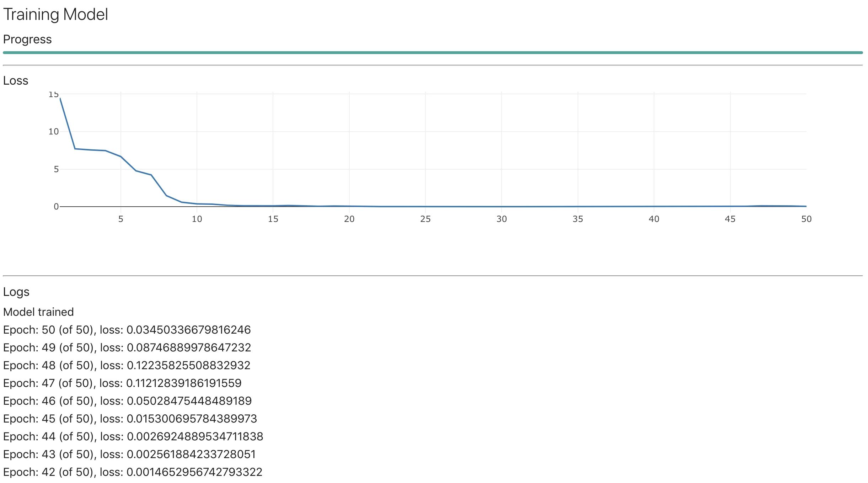Click the Epoch 50 loss log entry
The width and height of the screenshot is (868, 483).
pyautogui.click(x=127, y=330)
